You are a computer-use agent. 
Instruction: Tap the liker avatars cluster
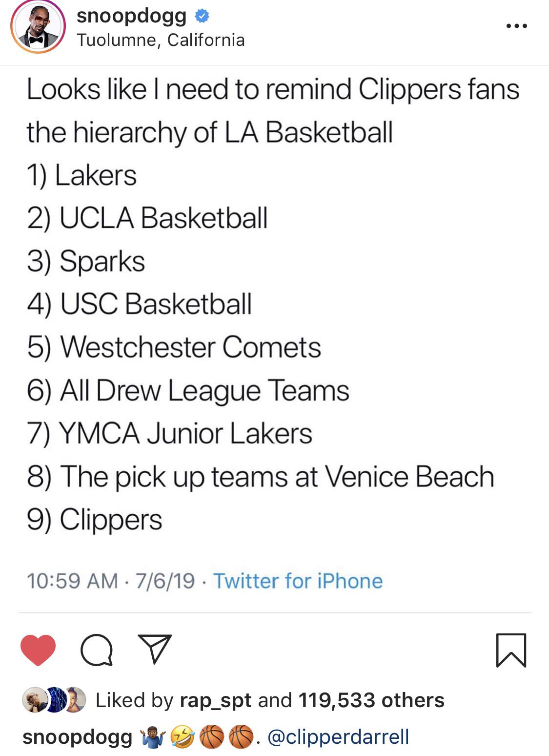[54, 700]
